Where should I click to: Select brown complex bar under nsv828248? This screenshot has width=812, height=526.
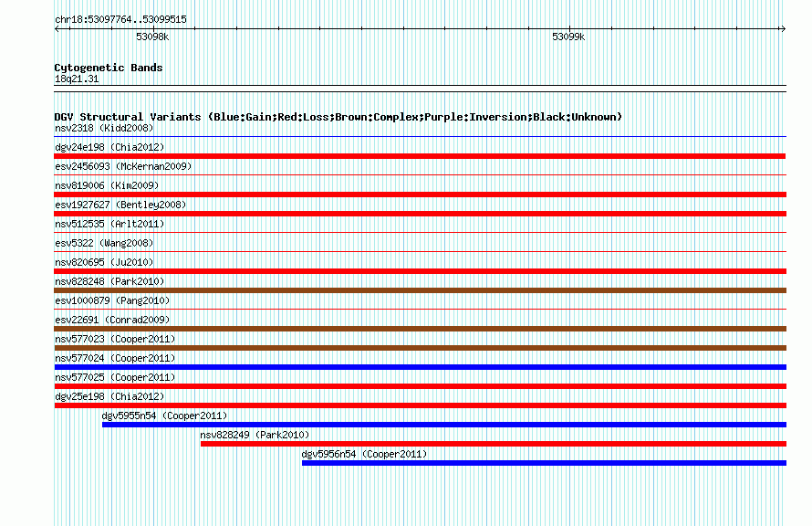tap(420, 290)
